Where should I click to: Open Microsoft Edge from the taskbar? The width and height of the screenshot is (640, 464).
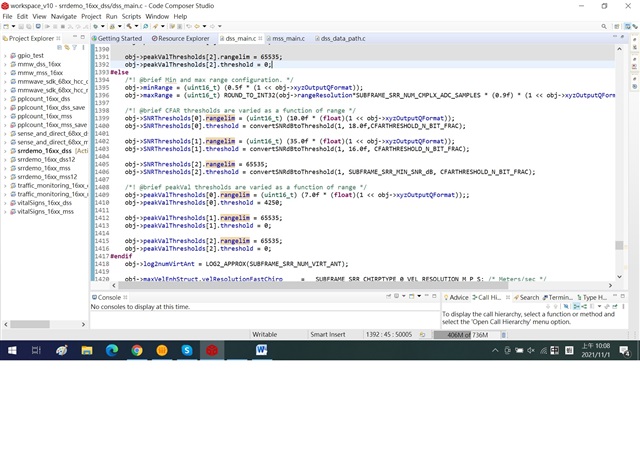(112, 350)
